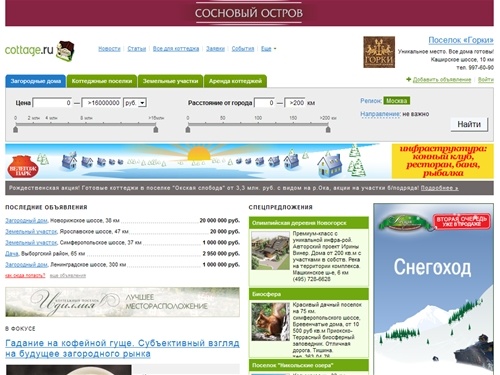Open Земельный участок listing, Симферопольское шоссе
The image size is (500, 375).
(x=31, y=242)
